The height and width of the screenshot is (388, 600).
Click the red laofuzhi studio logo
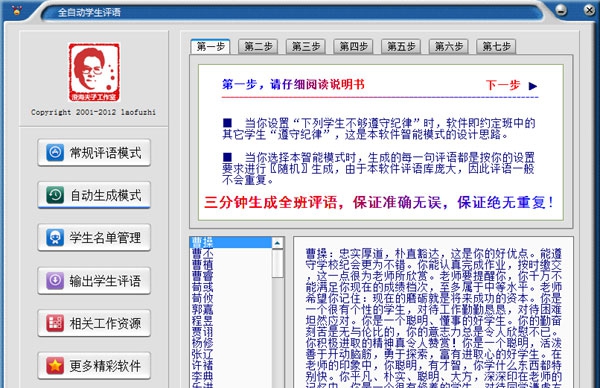[94, 72]
